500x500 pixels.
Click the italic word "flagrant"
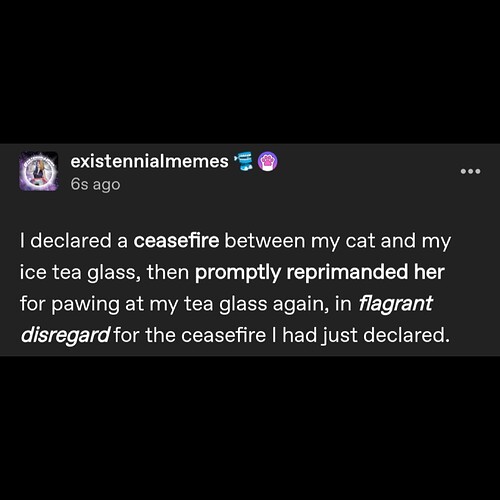(x=395, y=304)
